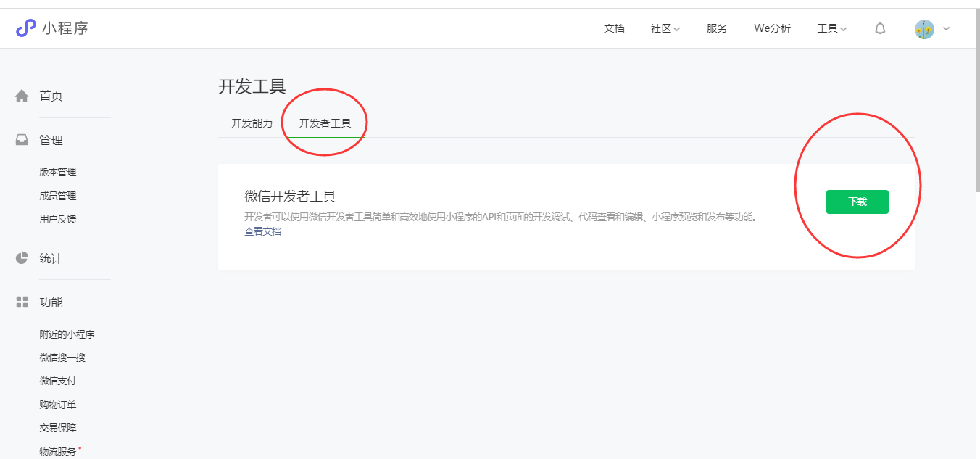Screen dimensions: 980x459
Task: Open 统计 section in sidebar
Action: tap(51, 258)
